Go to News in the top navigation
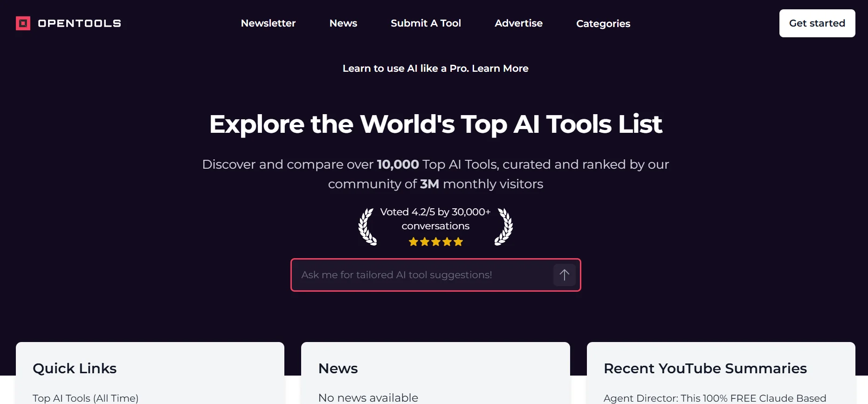 coord(343,23)
